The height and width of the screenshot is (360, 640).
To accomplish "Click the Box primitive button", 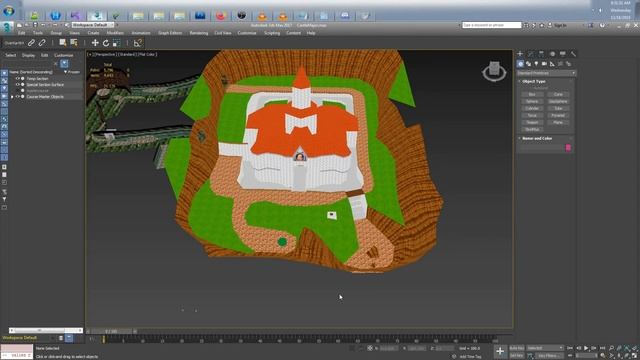I will (532, 94).
